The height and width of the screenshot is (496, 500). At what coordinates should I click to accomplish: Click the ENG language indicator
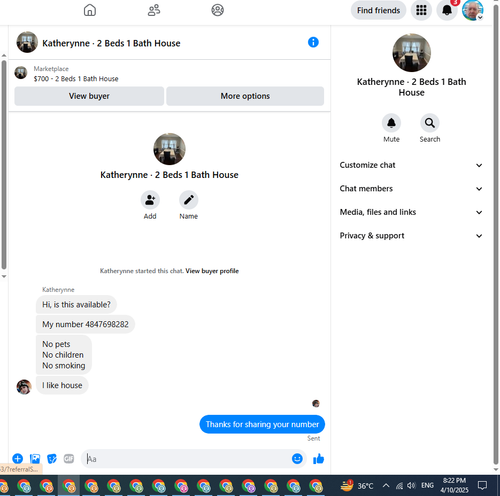[427, 485]
